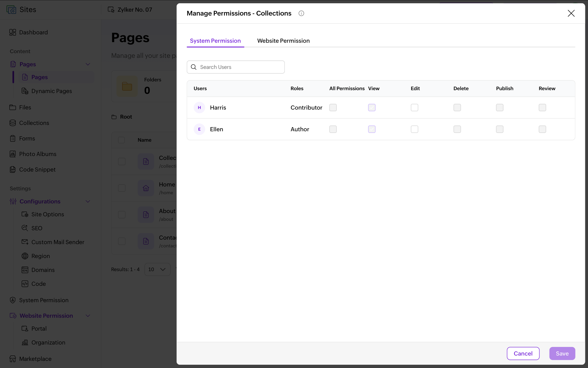Toggle Review permission for Ellen

pos(542,129)
